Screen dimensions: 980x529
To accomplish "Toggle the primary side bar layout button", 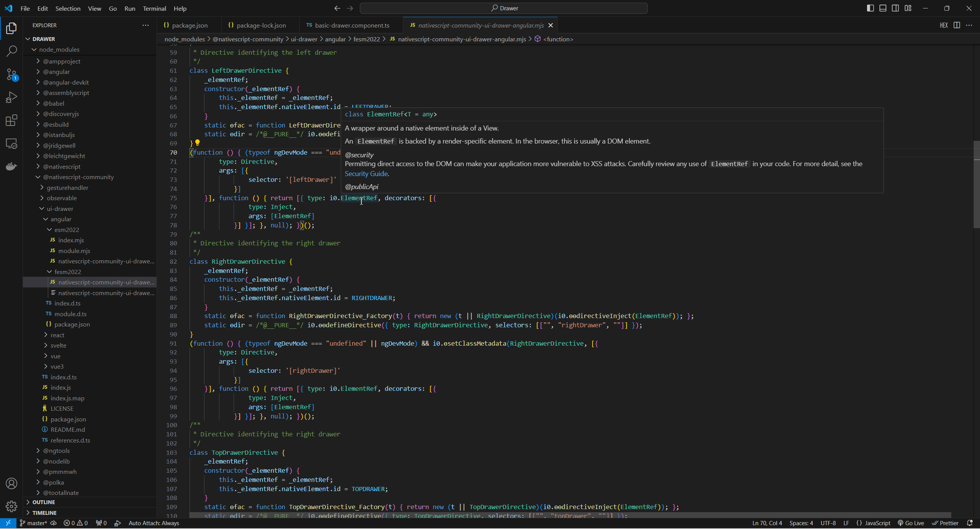I will click(x=870, y=8).
